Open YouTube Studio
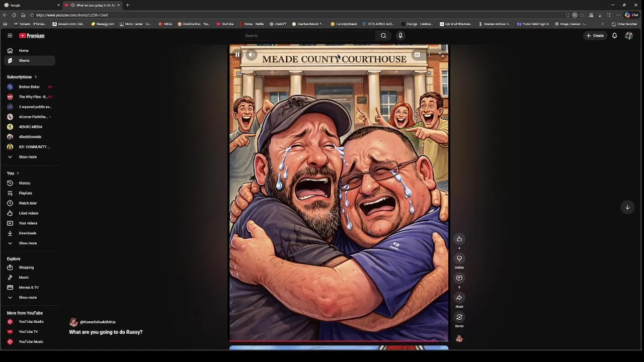 tap(30, 322)
